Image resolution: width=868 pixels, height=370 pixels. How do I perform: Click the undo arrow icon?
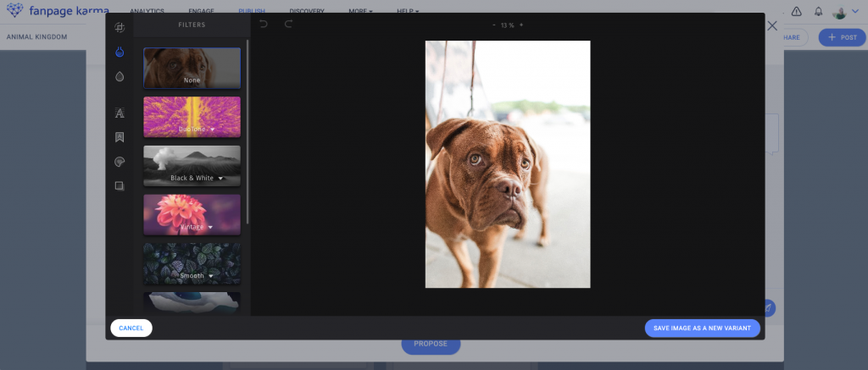click(x=264, y=25)
